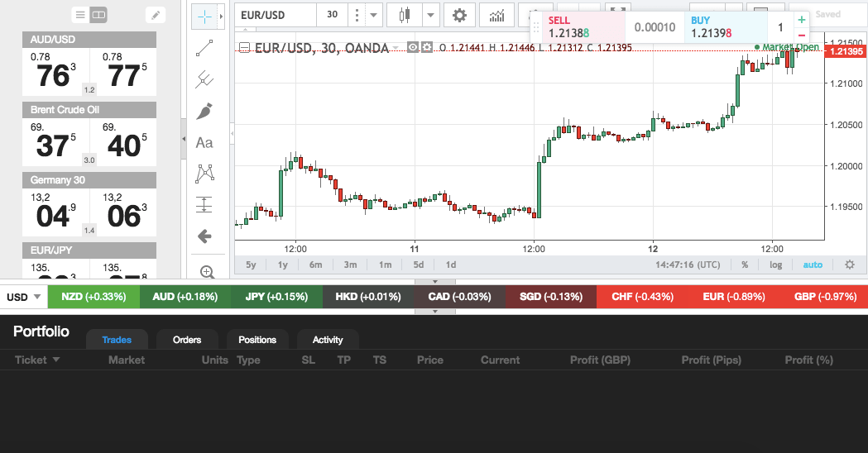Open chart time axis settings gear
Image resolution: width=868 pixels, height=453 pixels.
tap(850, 265)
